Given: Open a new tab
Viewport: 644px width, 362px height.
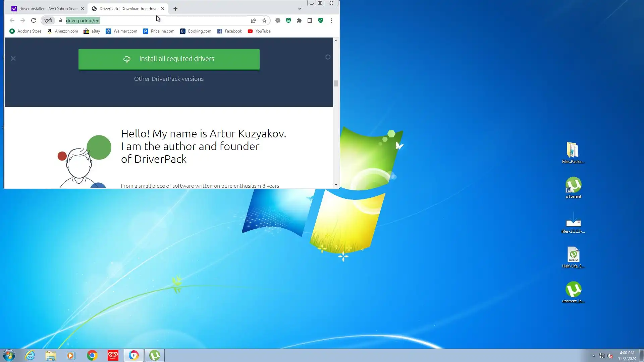Looking at the screenshot, I should tap(175, 9).
